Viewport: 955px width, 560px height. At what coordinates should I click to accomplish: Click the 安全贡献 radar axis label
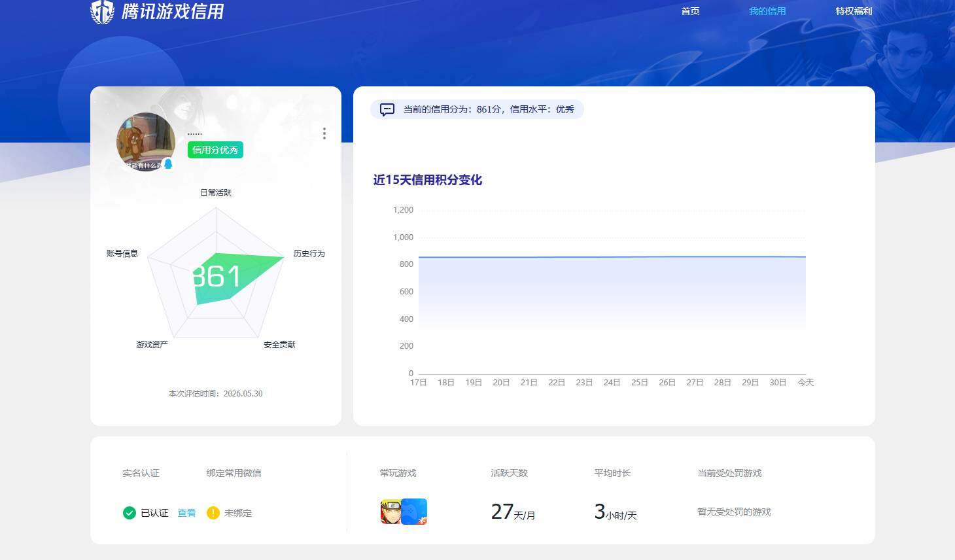coord(279,344)
